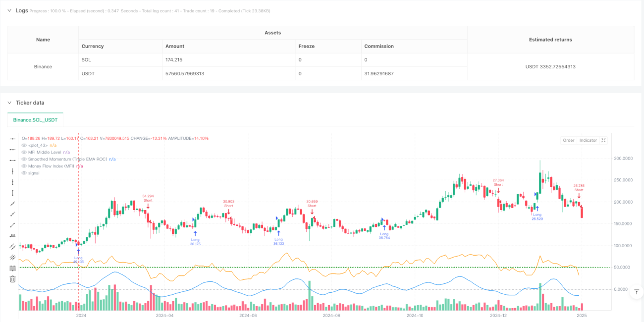Choose the diagonal trend line tool
The height and width of the screenshot is (322, 644).
[x=12, y=204]
